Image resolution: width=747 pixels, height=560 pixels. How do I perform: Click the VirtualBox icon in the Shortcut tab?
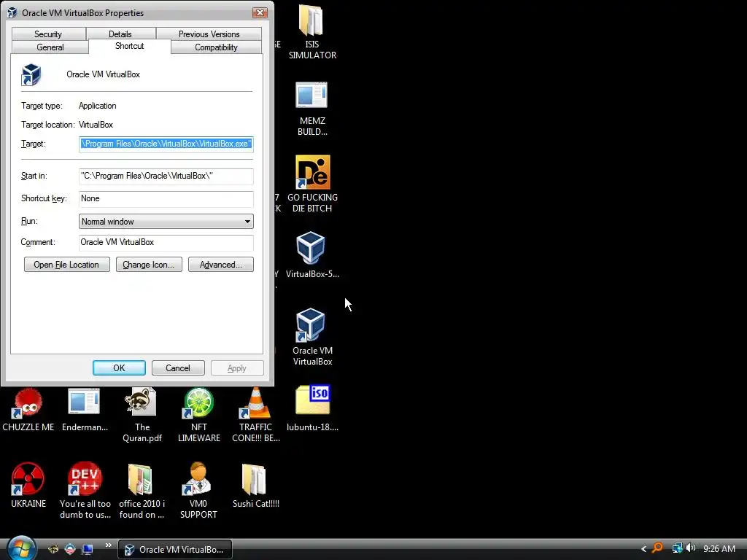[x=31, y=75]
